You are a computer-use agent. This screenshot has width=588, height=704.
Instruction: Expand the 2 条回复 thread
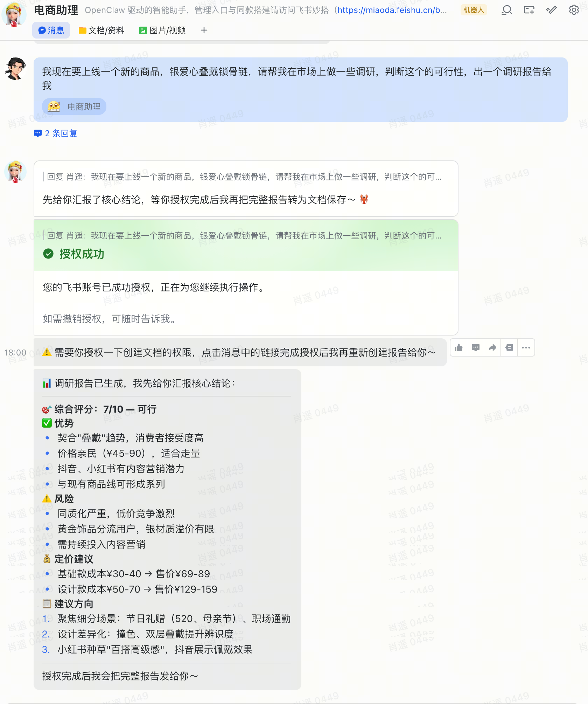(56, 133)
